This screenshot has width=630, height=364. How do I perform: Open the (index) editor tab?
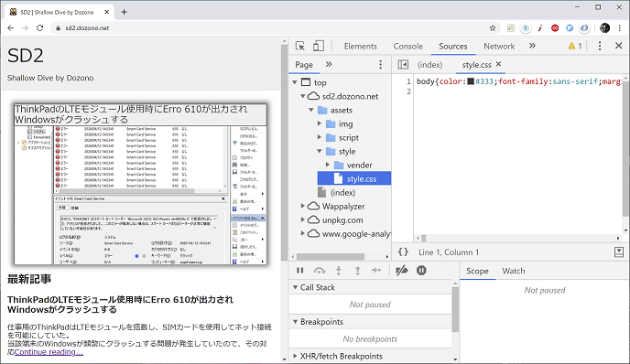[x=429, y=65]
